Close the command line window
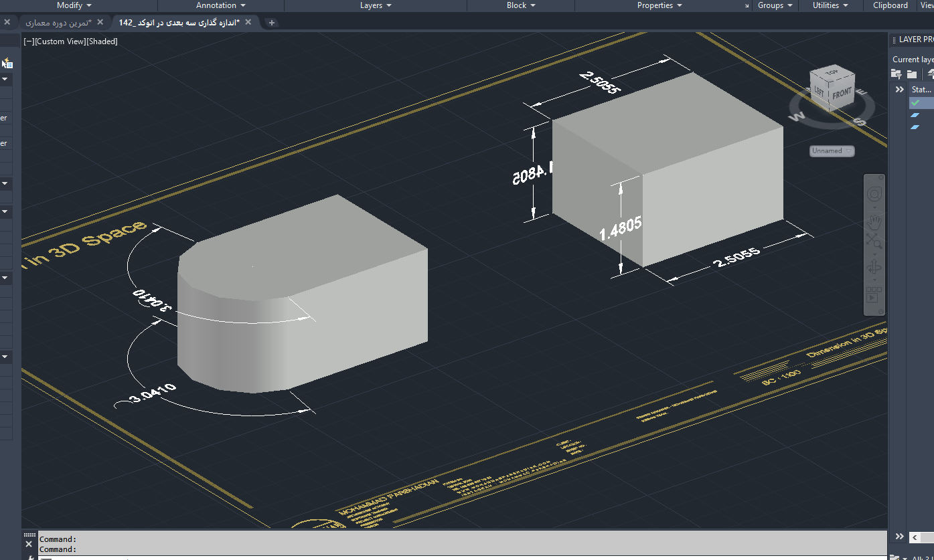 29,545
